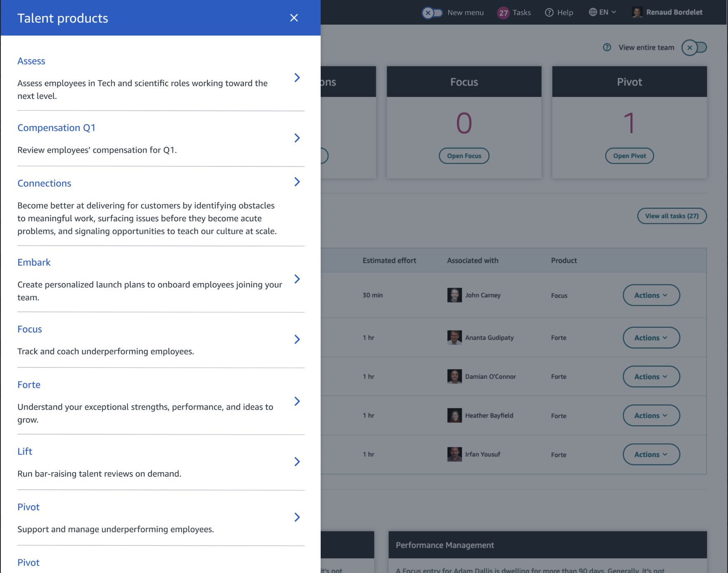Expand the Focus chevron in Talent products
This screenshot has width=728, height=573.
pyautogui.click(x=297, y=339)
